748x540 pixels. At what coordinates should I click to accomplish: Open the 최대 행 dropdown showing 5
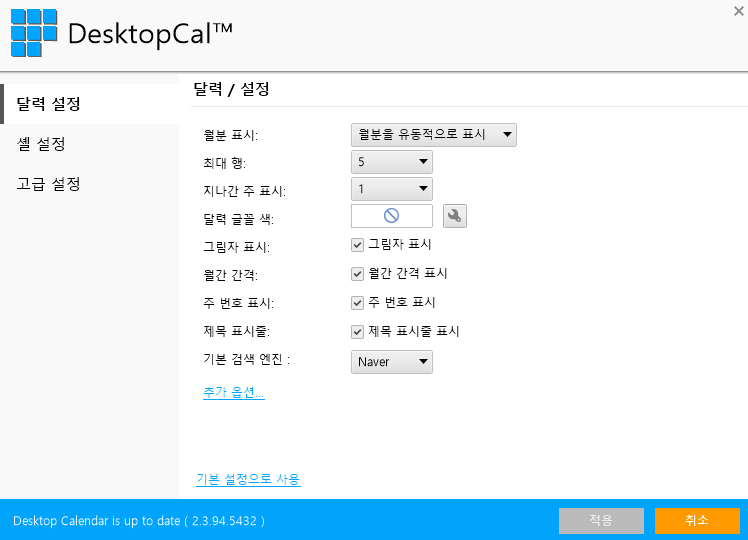(392, 162)
